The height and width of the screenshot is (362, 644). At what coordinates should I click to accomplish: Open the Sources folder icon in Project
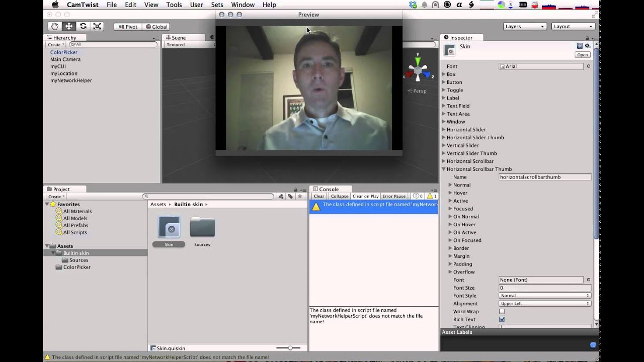coord(202,228)
